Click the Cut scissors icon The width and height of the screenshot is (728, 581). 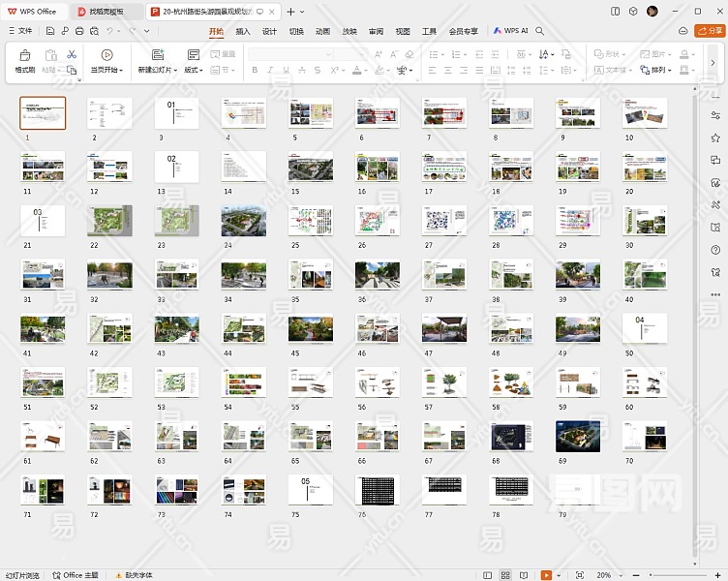coord(72,54)
